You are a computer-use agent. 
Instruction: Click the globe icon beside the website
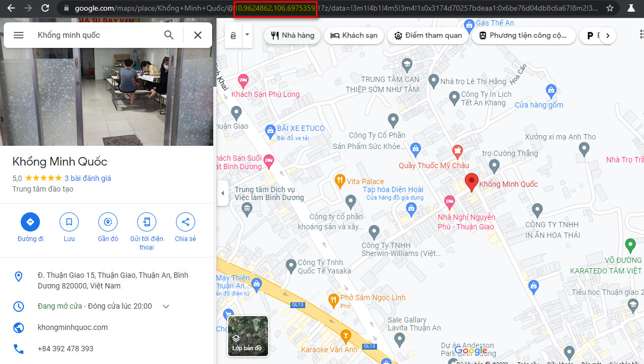point(19,328)
